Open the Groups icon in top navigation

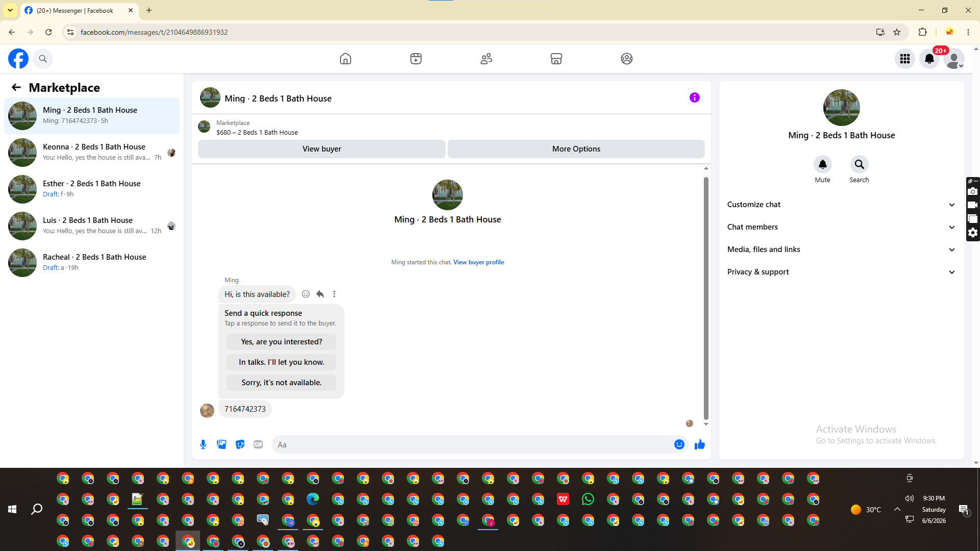pyautogui.click(x=627, y=59)
